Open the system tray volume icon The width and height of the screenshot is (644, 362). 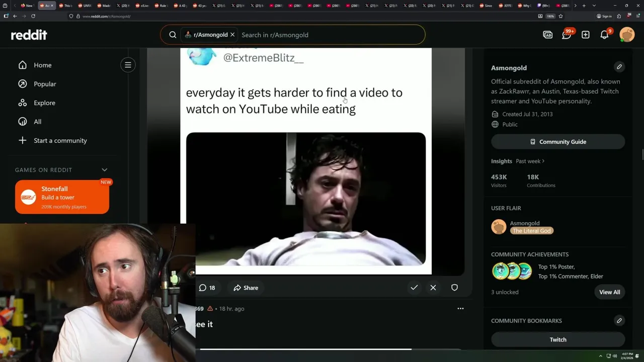tap(615, 356)
